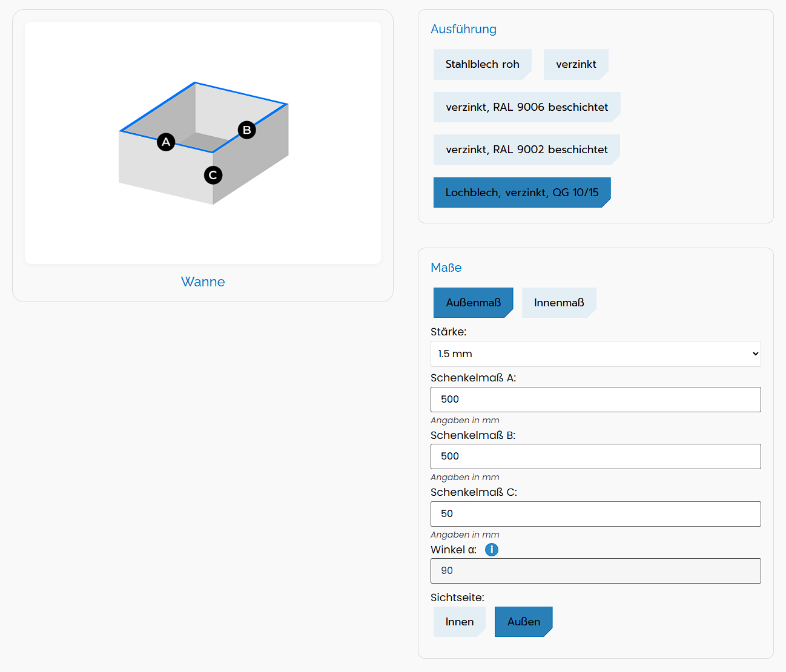Choose the verzinkt finish option
This screenshot has width=786, height=672.
[575, 64]
